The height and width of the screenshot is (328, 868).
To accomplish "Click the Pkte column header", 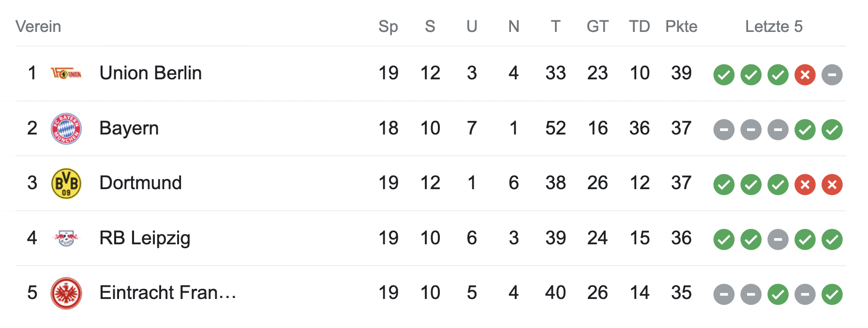I will point(681,26).
